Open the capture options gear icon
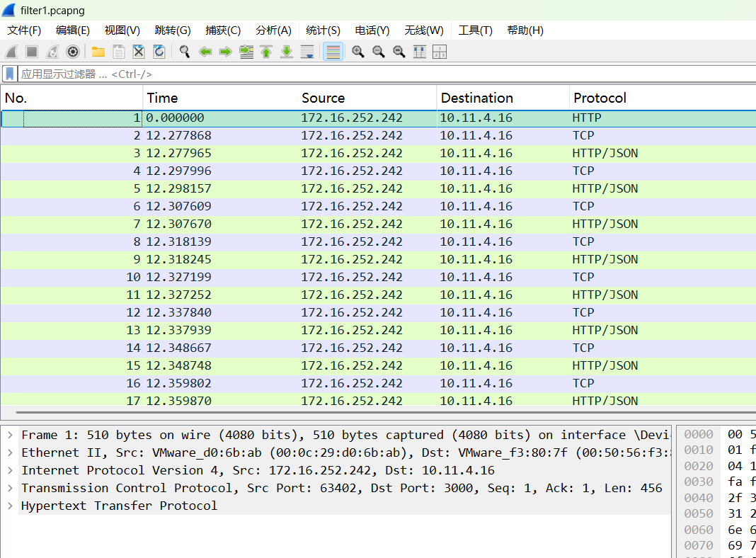This screenshot has height=558, width=756. [72, 52]
